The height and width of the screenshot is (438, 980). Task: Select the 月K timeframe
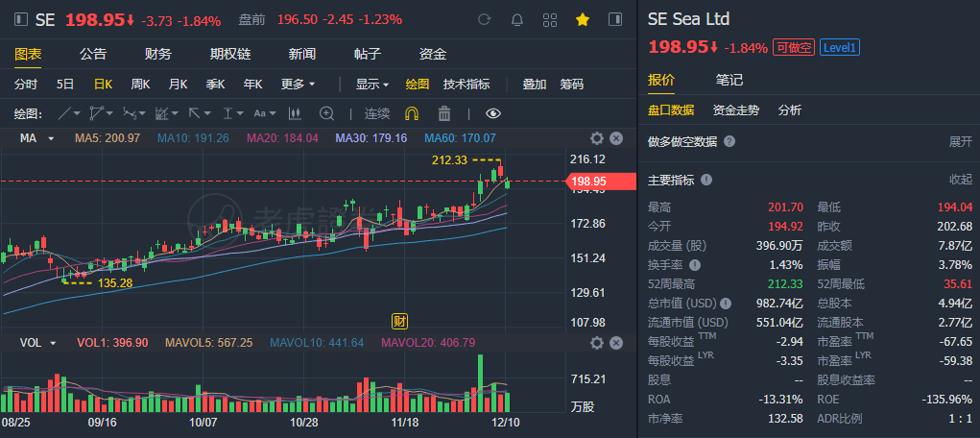tap(179, 84)
